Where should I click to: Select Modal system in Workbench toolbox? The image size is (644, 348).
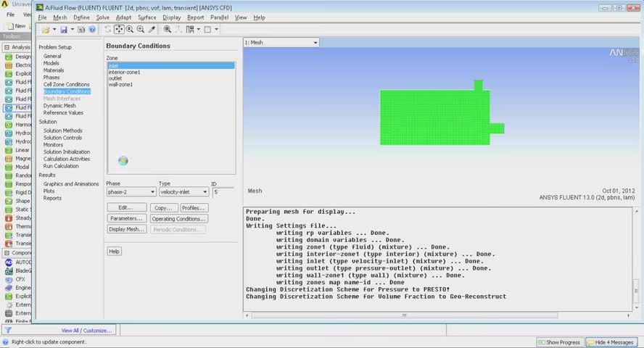click(17, 167)
